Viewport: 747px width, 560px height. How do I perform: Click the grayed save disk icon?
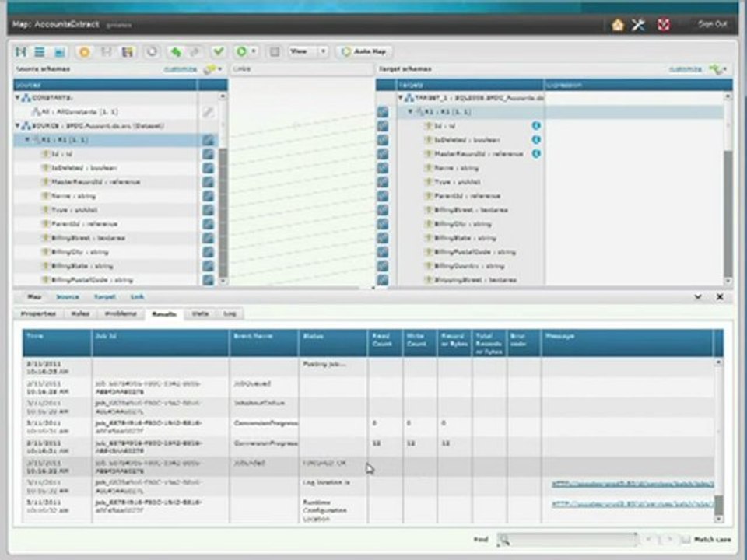tap(106, 51)
